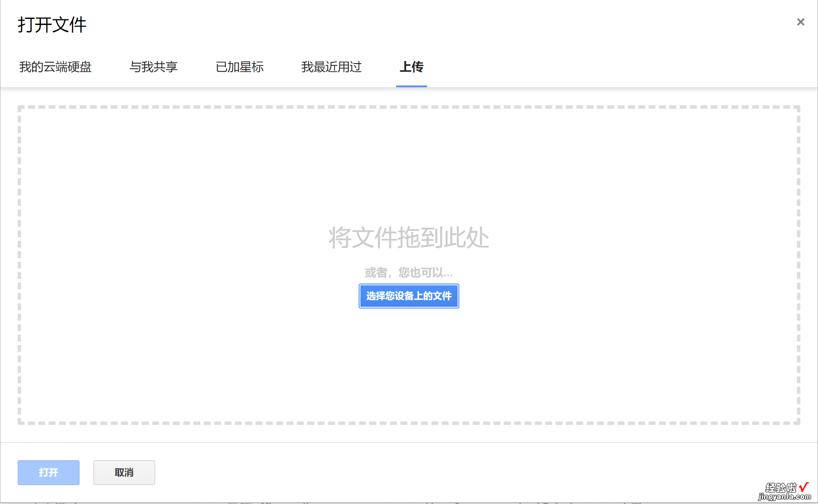Click the 将文件拖到此处 drop zone text

point(409,238)
